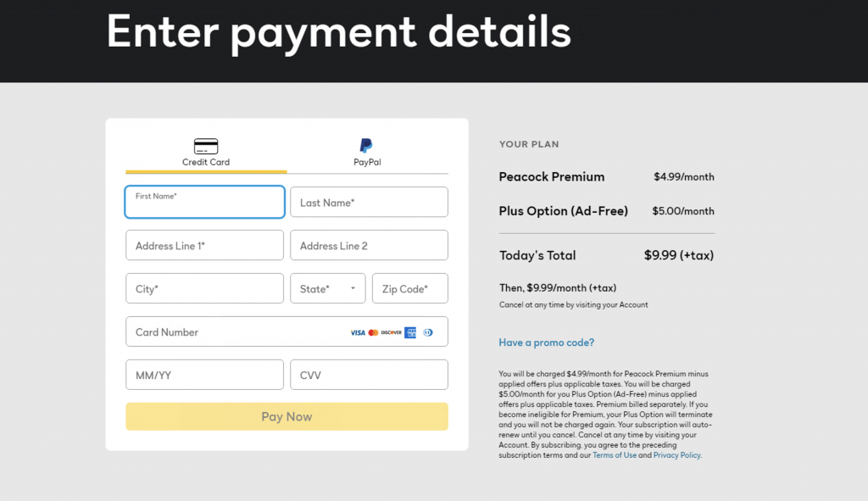Image resolution: width=868 pixels, height=501 pixels.
Task: Open the "Have a promo code?" link
Action: tap(547, 342)
